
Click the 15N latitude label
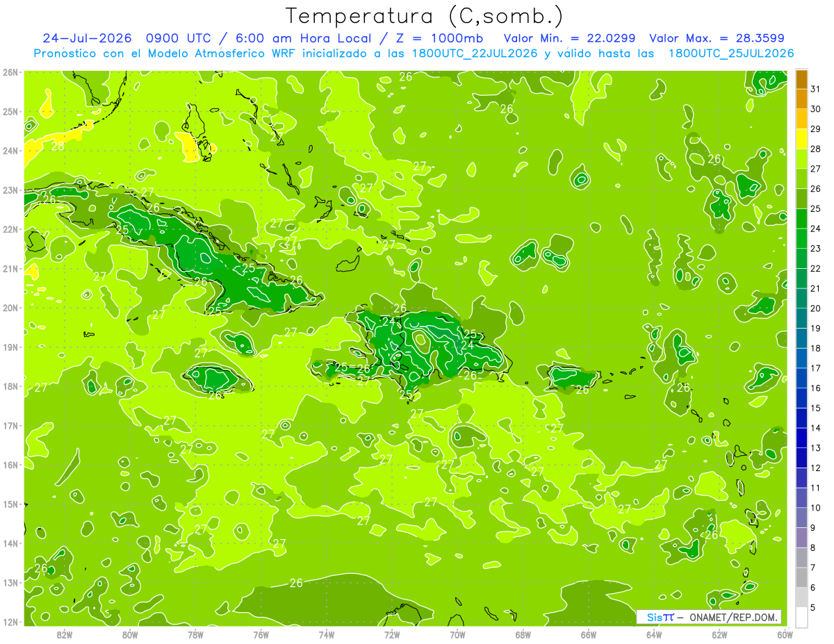tap(10, 504)
